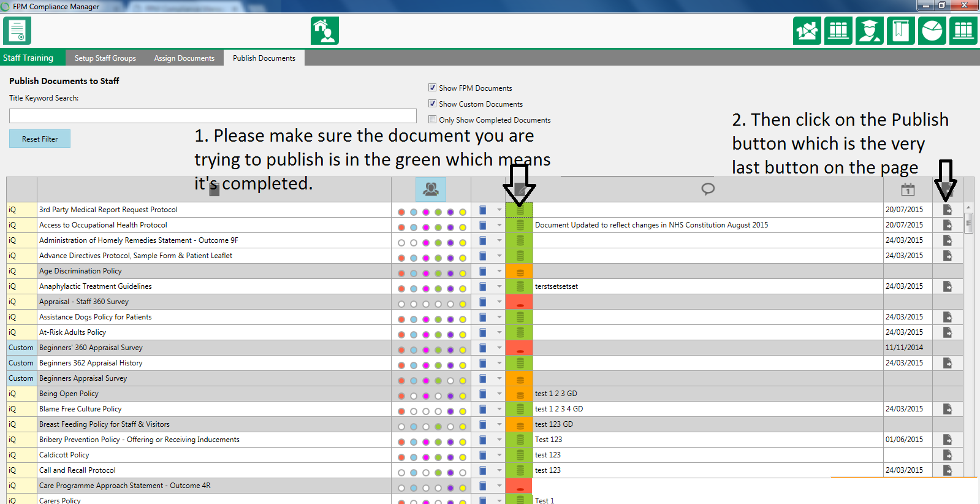Click the house with person icon

click(324, 31)
